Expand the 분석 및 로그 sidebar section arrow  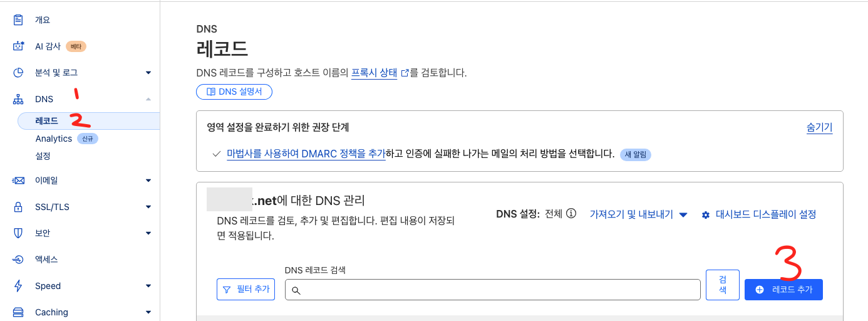(x=148, y=73)
